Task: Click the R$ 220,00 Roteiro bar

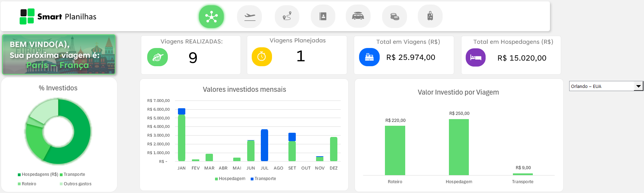Action: click(395, 150)
